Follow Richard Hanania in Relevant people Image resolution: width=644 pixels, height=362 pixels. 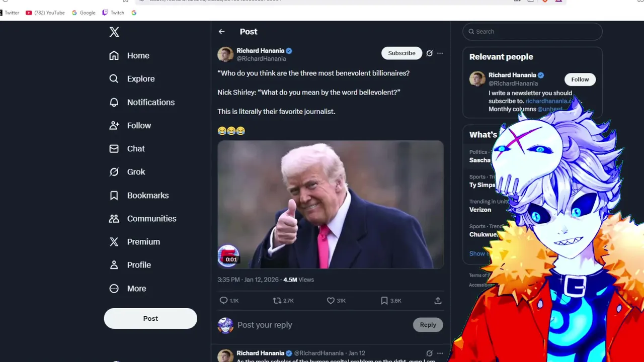point(580,79)
